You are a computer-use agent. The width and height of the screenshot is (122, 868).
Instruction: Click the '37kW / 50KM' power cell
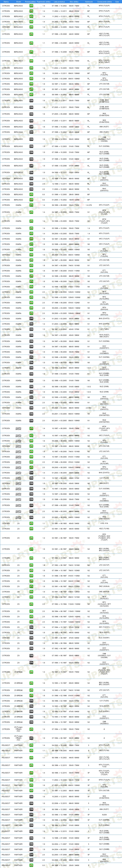[x=74, y=627]
